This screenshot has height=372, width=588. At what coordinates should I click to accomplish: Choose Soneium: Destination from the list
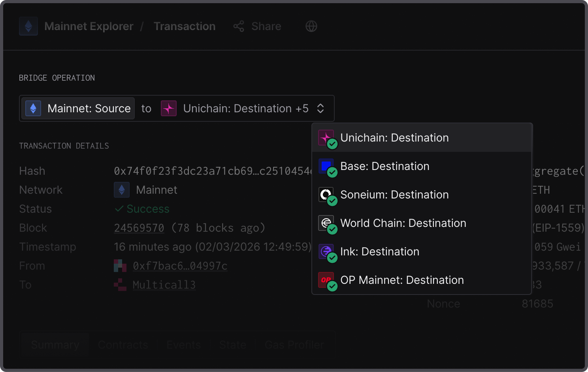pyautogui.click(x=422, y=194)
